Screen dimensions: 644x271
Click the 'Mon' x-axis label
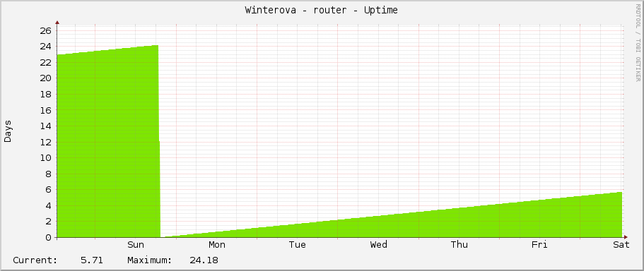pyautogui.click(x=217, y=245)
